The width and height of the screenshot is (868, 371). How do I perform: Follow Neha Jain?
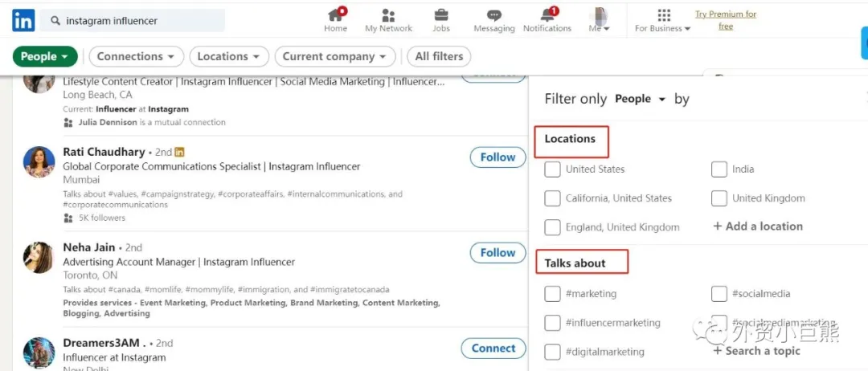tap(497, 253)
